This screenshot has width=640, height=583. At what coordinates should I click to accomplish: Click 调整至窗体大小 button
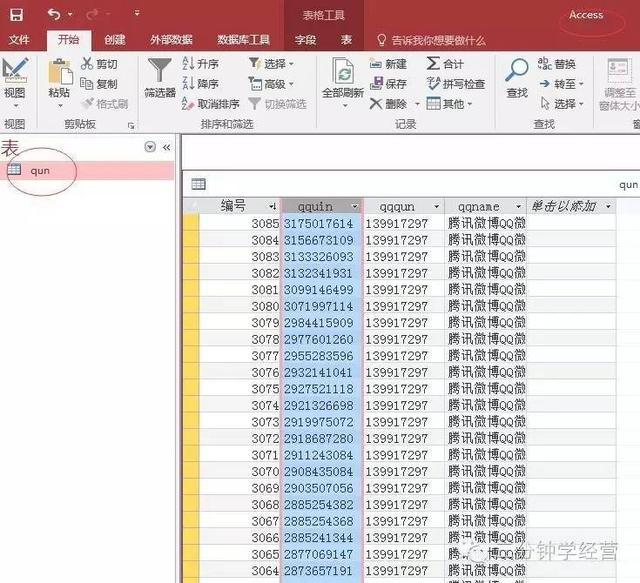click(x=618, y=85)
